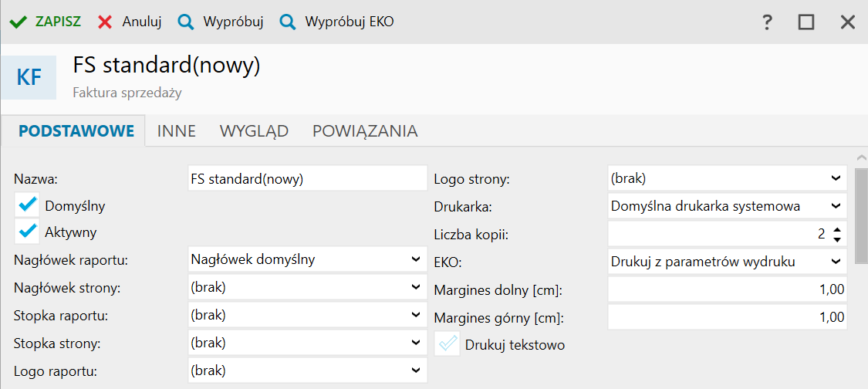This screenshot has height=389, width=868.
Task: Click the magnifier icon for Wypróbuj
Action: (x=186, y=22)
